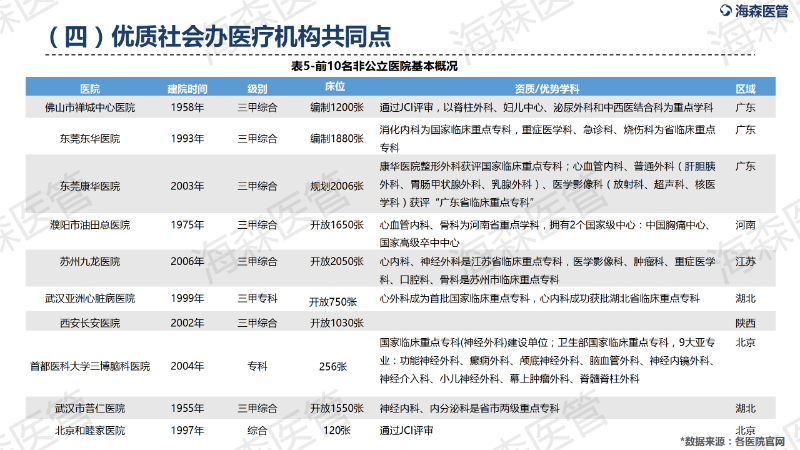800x450 pixels.
Task: Click region 陕西 cell
Action: pyautogui.click(x=745, y=323)
